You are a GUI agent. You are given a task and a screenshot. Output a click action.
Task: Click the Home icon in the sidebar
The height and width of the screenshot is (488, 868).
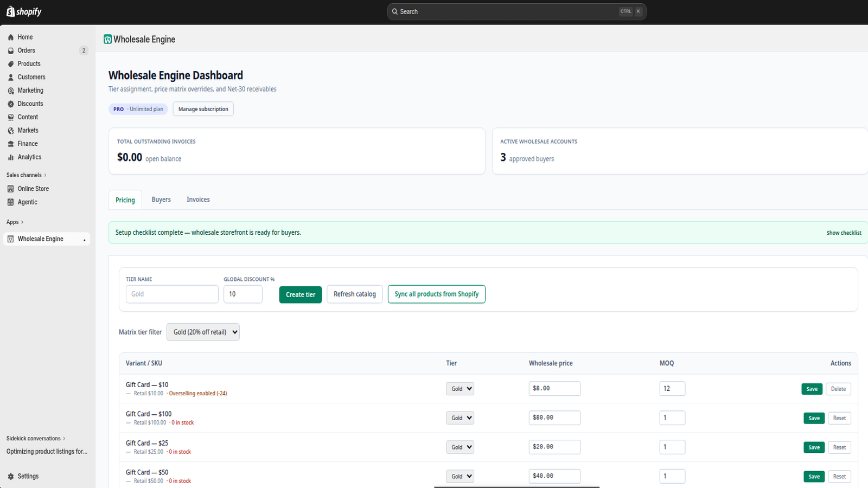(11, 37)
